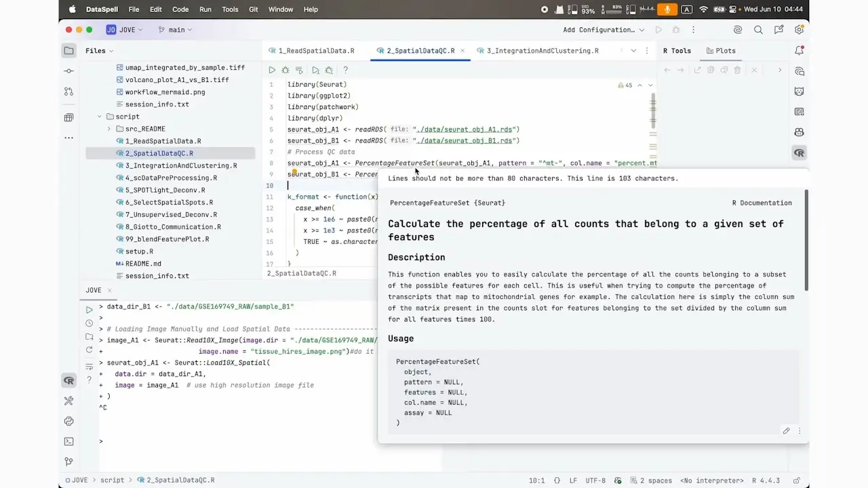Open the AI assistant spiral icon in title bar
This screenshot has width=868, height=488.
[x=738, y=30]
